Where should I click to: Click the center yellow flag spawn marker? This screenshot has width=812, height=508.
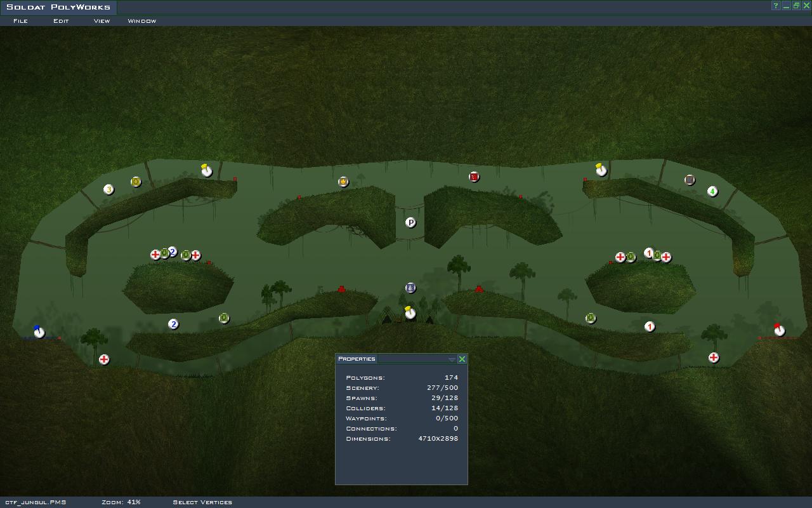(410, 313)
